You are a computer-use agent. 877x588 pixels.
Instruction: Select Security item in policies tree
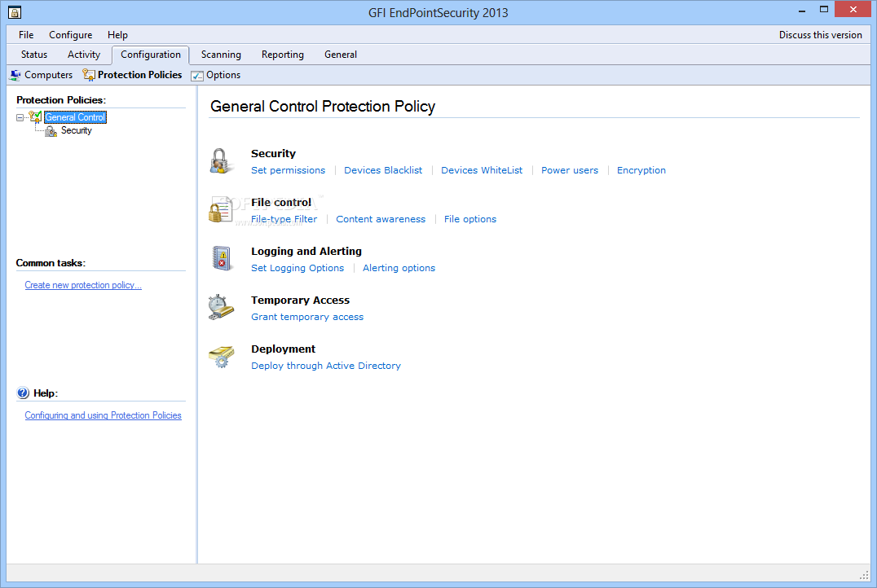tap(76, 130)
